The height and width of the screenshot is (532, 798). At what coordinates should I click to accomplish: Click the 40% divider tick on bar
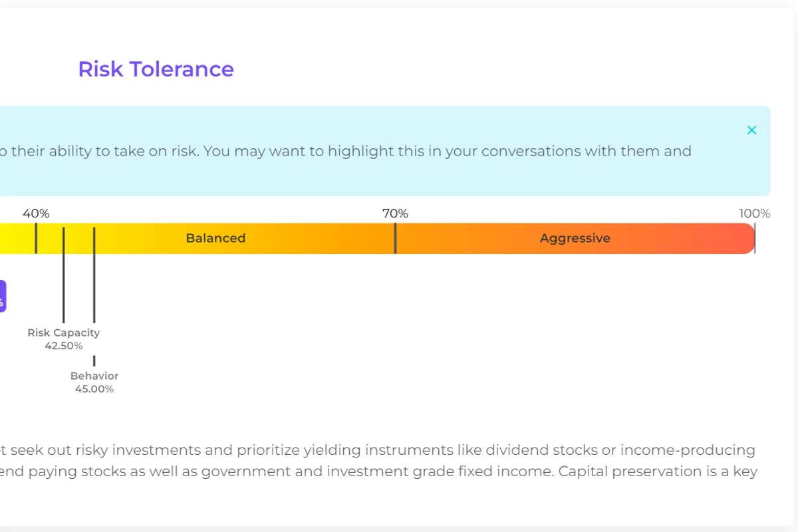[36, 238]
